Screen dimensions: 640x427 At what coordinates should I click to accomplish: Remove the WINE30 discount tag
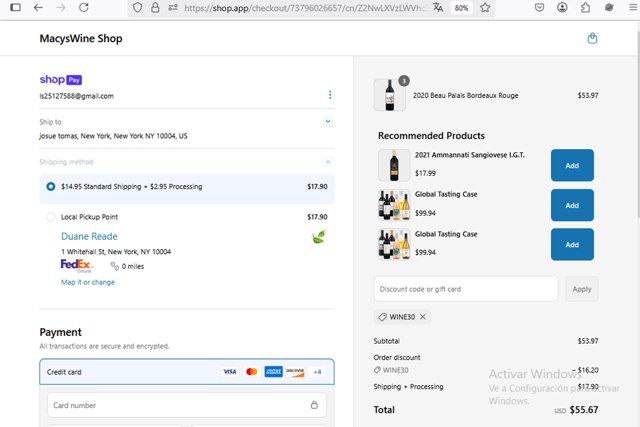(423, 317)
